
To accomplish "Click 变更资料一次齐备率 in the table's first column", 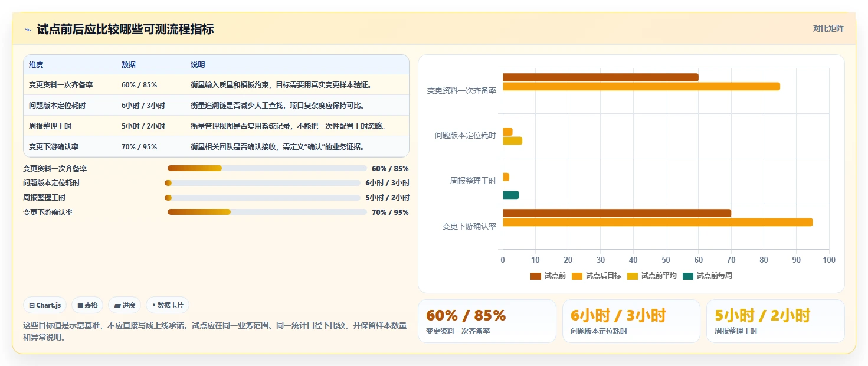I will click(x=61, y=85).
